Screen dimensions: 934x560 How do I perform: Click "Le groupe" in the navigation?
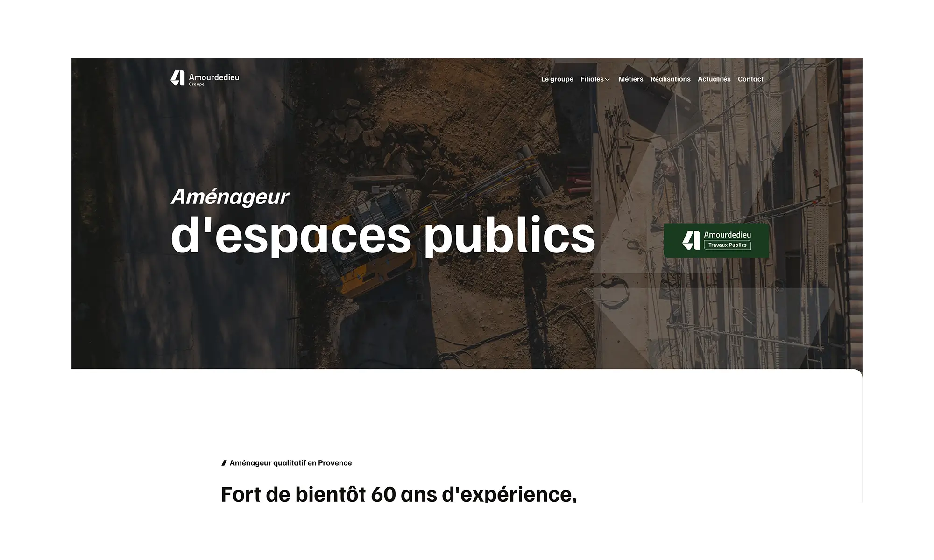pyautogui.click(x=557, y=79)
